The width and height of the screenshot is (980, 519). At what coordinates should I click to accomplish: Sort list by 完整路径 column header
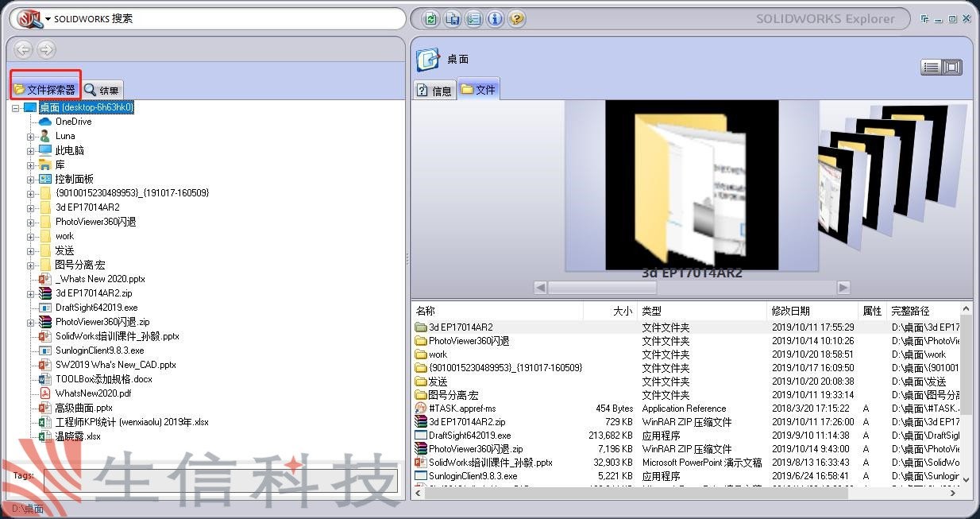pyautogui.click(x=924, y=311)
